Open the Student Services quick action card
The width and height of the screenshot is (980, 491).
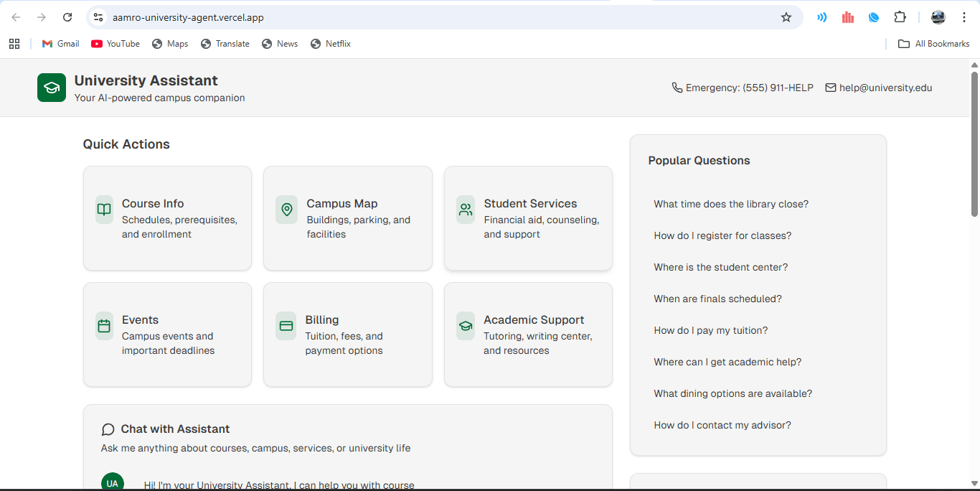pyautogui.click(x=529, y=218)
